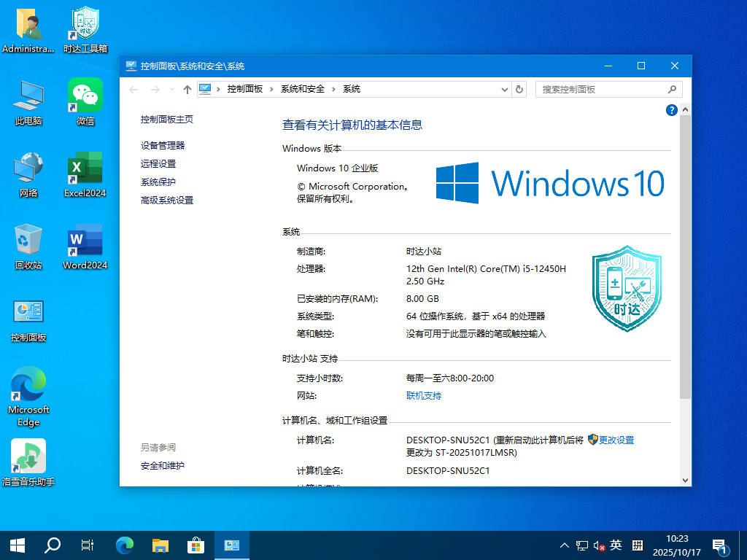This screenshot has width=747, height=560.
Task: Open the Excel2024 desktop shortcut
Action: click(85, 169)
